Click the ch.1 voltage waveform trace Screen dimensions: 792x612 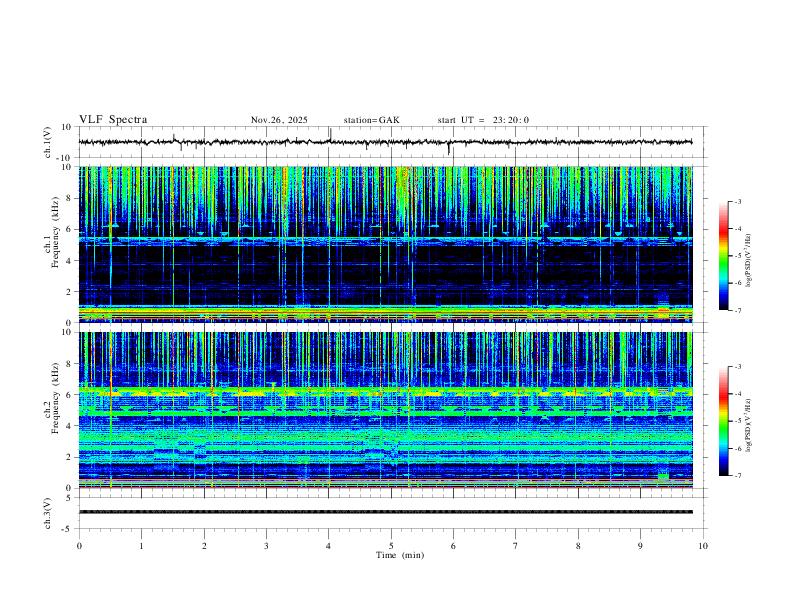point(385,142)
